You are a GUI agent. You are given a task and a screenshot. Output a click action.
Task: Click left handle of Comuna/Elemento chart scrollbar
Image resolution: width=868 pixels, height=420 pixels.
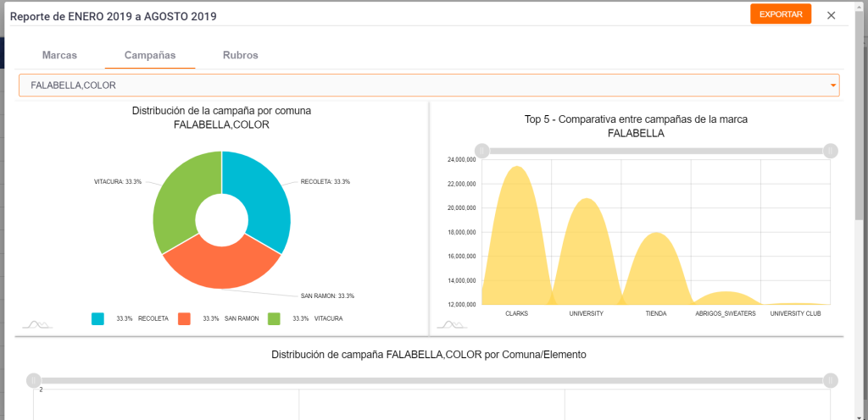click(x=34, y=380)
